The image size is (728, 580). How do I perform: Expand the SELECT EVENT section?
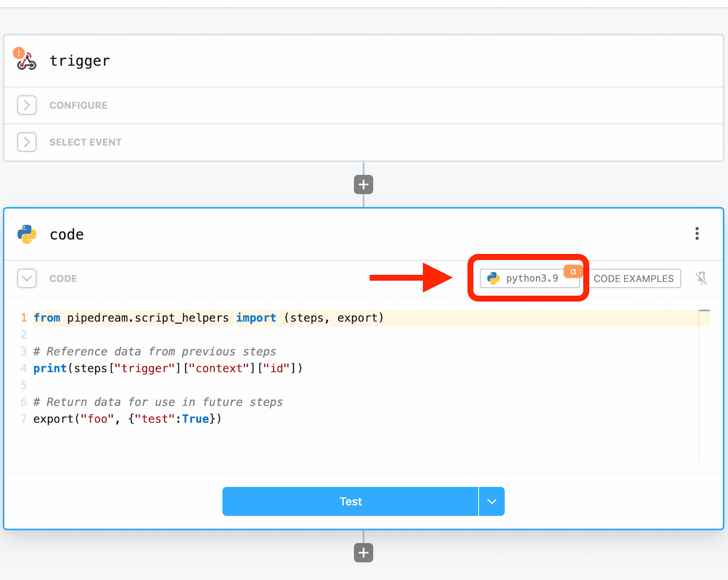(x=27, y=142)
